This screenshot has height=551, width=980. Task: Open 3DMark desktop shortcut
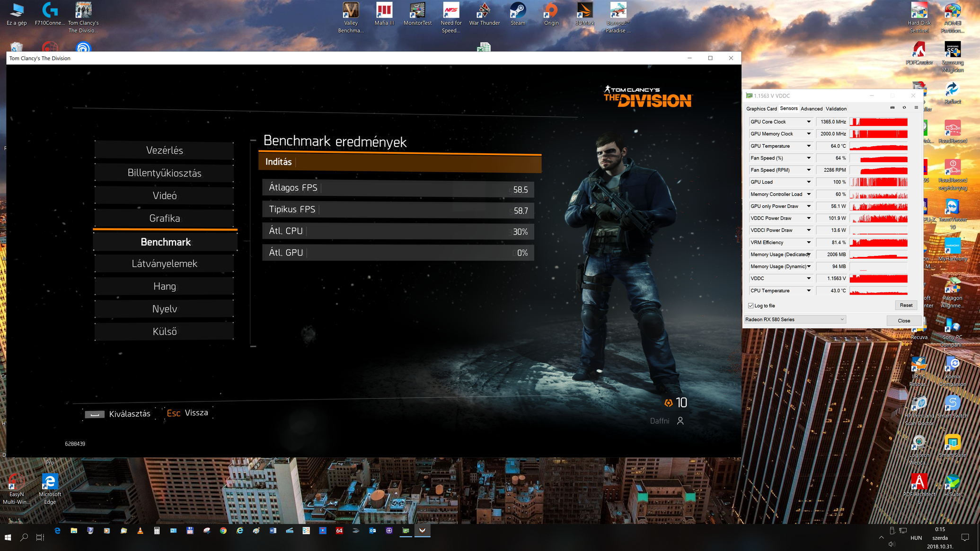[x=585, y=14]
